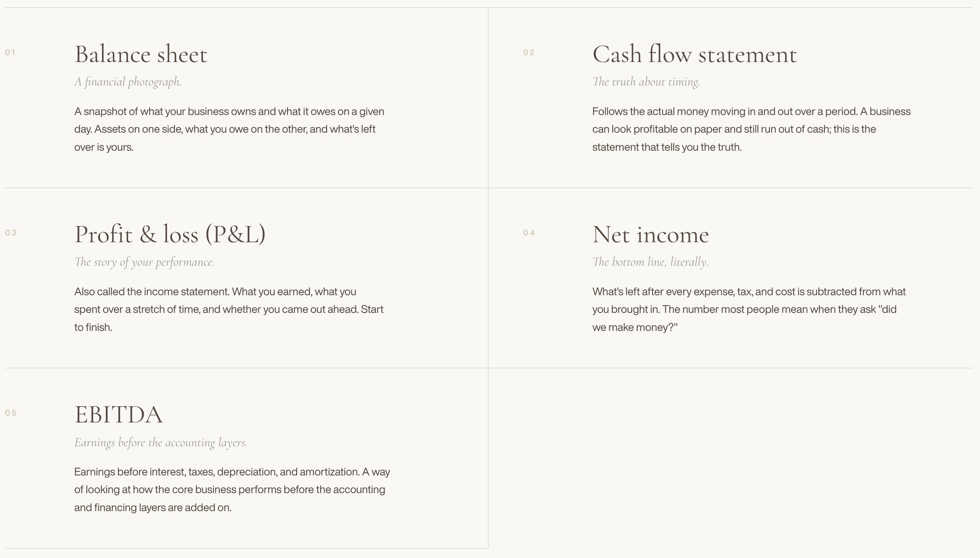Click the EBITDA description paragraph
This screenshot has width=980, height=558.
[x=232, y=490]
